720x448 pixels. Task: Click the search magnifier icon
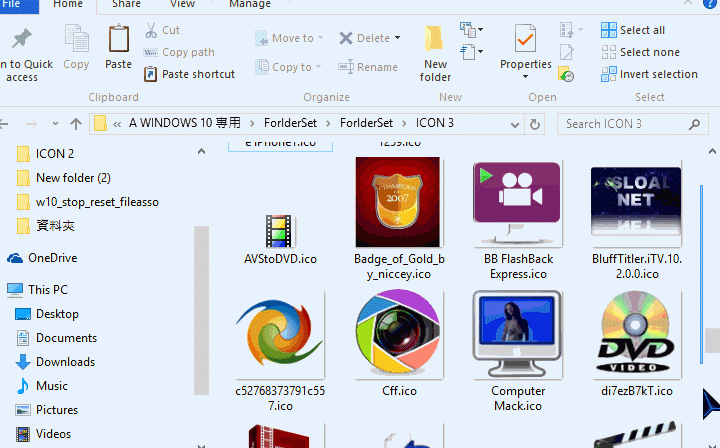pos(694,124)
